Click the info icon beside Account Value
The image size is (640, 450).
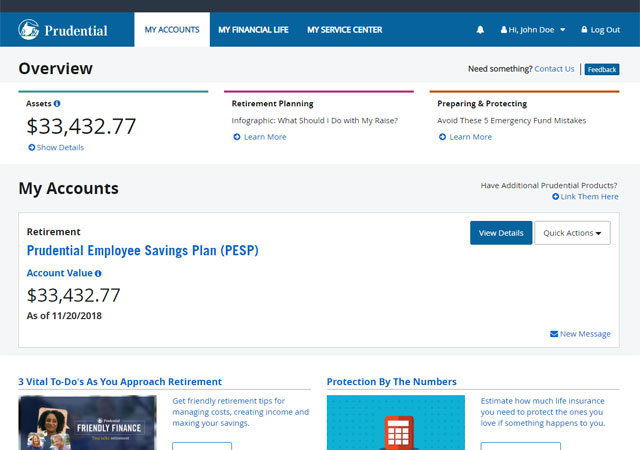coord(98,274)
